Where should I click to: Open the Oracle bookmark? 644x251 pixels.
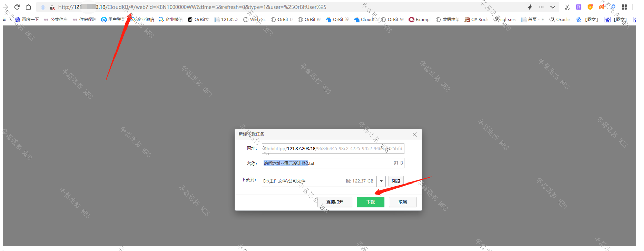coord(560,20)
